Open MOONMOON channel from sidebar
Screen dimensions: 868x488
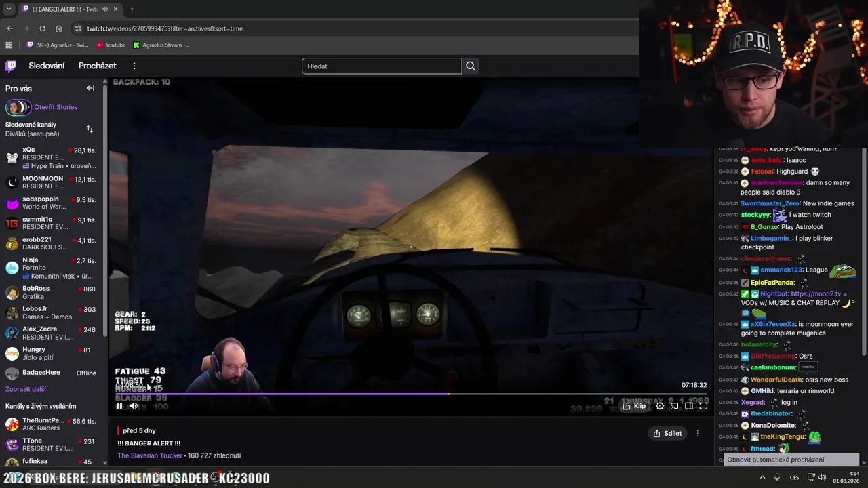click(x=51, y=182)
